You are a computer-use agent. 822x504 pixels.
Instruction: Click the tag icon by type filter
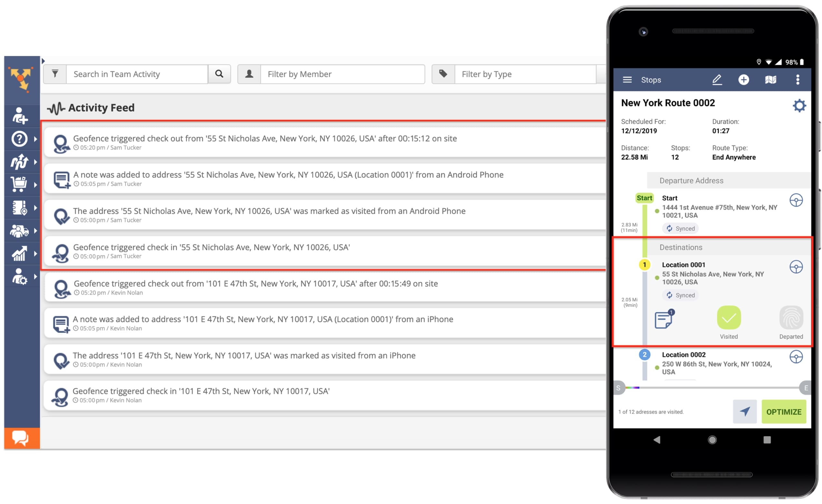click(x=443, y=74)
